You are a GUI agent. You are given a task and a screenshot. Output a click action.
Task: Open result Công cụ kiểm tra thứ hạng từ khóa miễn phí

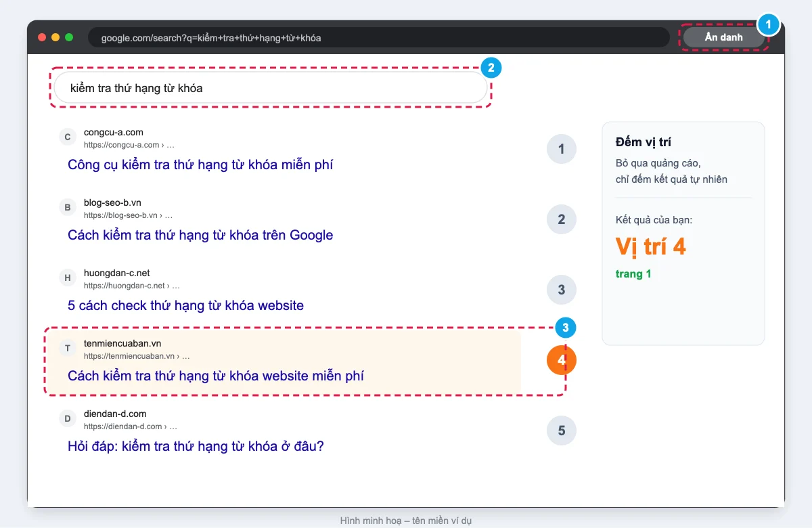tap(200, 164)
